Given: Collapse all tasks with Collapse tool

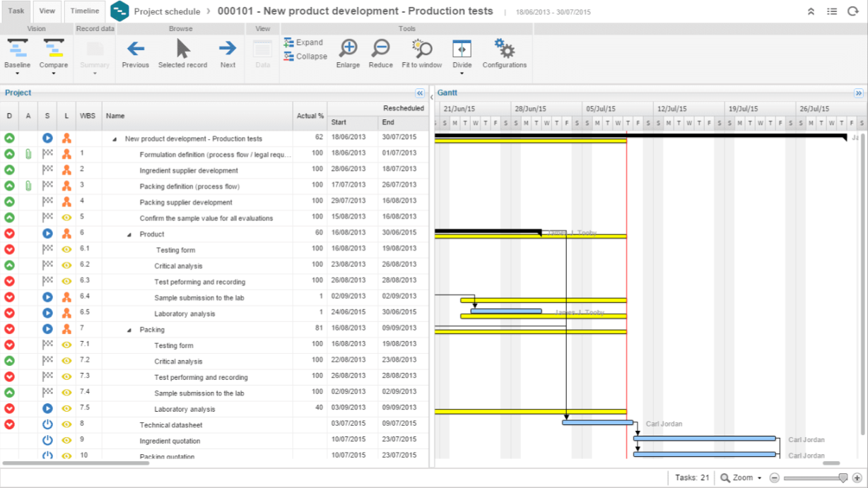Looking at the screenshot, I should (x=305, y=56).
